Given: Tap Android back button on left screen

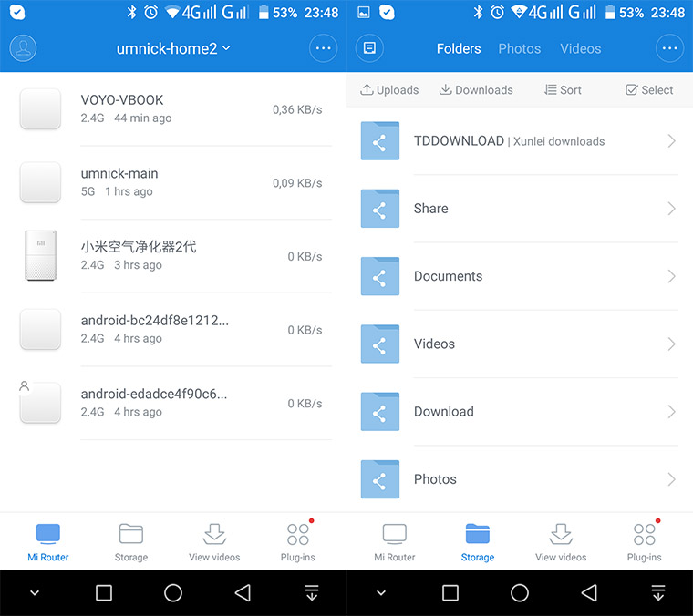Looking at the screenshot, I should coord(243,592).
